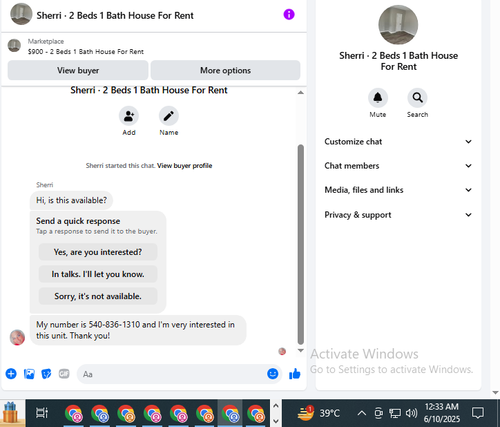This screenshot has height=427, width=500.
Task: Click listing thumbnail in Marketplace row
Action: [14, 46]
